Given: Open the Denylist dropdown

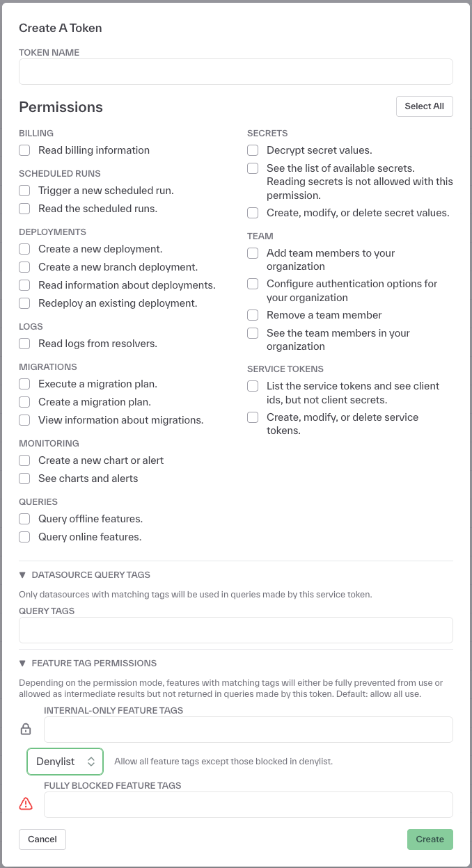Looking at the screenshot, I should (65, 762).
